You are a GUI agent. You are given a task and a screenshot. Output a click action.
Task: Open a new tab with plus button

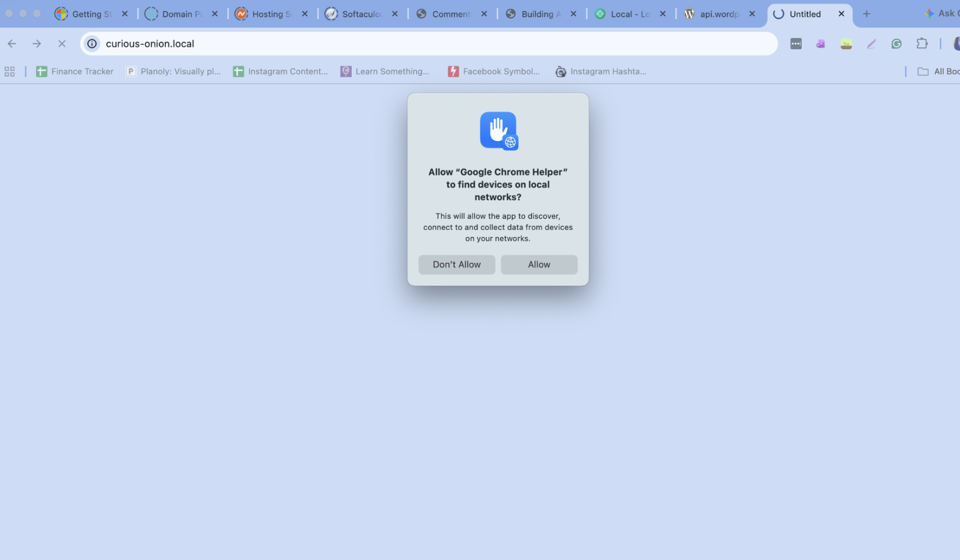click(867, 14)
